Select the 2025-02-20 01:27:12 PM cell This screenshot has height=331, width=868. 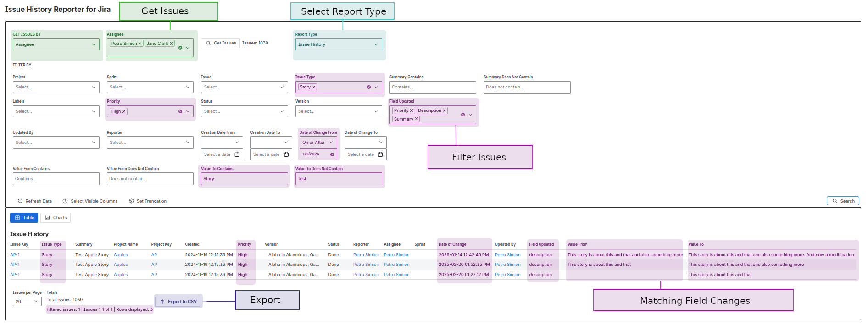pos(463,275)
